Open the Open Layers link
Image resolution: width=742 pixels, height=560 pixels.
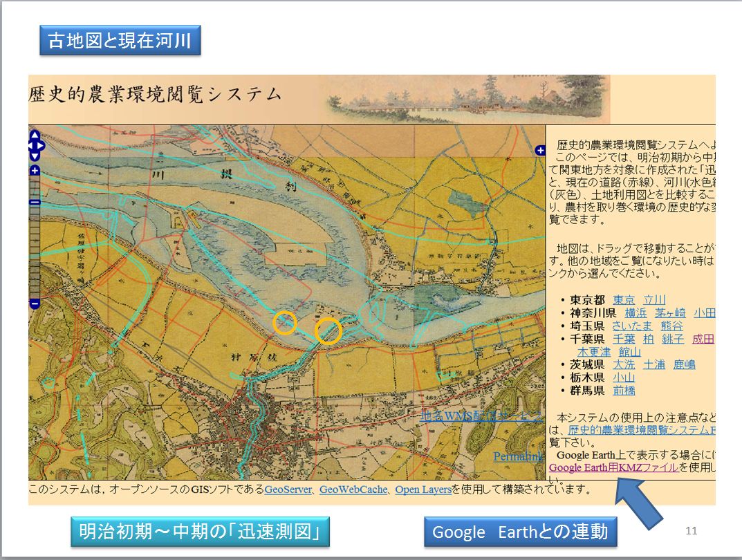(423, 489)
